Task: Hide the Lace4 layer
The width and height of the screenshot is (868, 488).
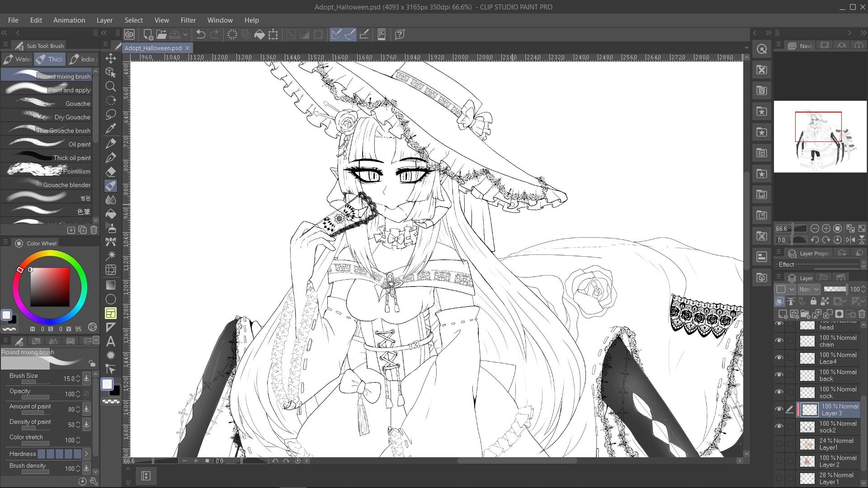Action: (779, 358)
